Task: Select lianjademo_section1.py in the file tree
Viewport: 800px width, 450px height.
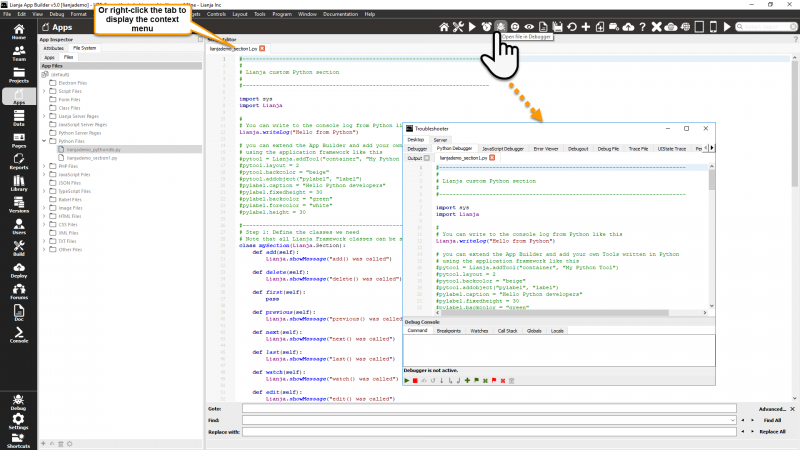Action: (92, 158)
